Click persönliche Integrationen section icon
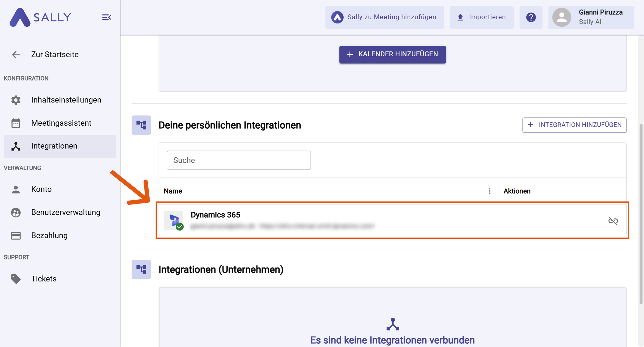The height and width of the screenshot is (347, 644). pyautogui.click(x=141, y=125)
